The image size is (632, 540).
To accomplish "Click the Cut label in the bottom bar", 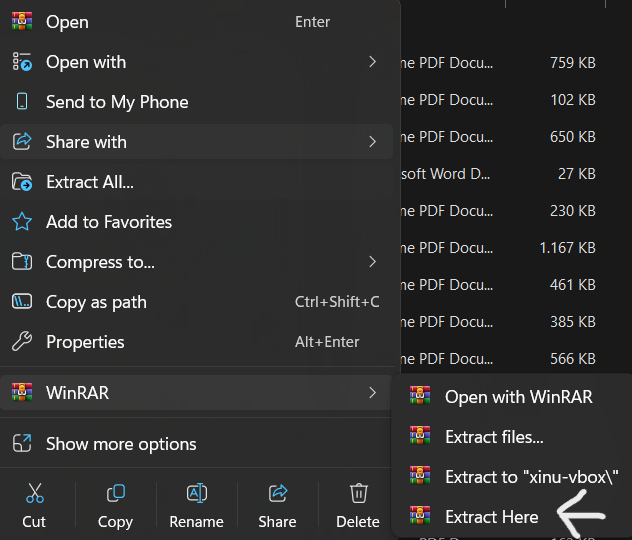I will [x=34, y=522].
